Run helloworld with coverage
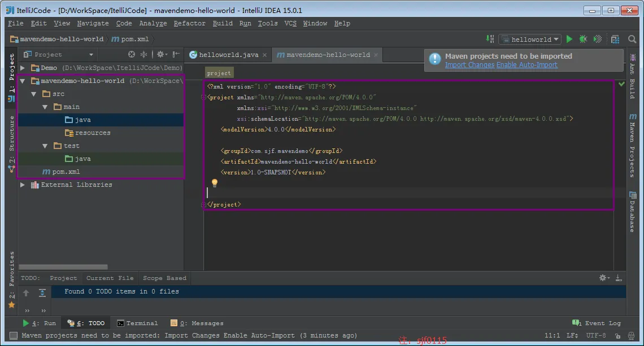Image resolution: width=644 pixels, height=346 pixels. (598, 39)
